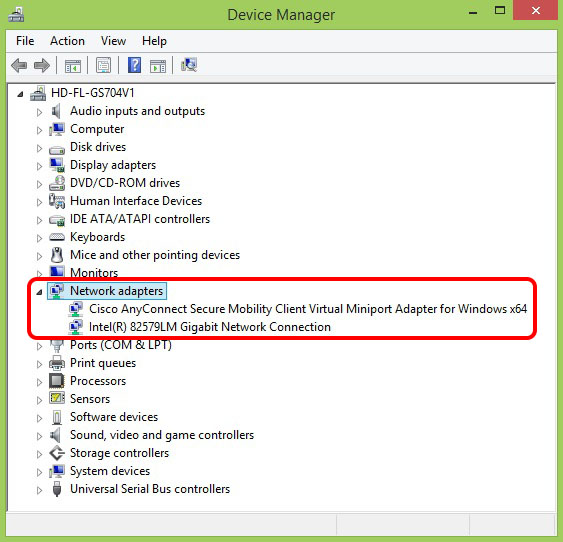Open the Properties toolbar icon
Image resolution: width=563 pixels, height=542 pixels.
click(x=103, y=66)
